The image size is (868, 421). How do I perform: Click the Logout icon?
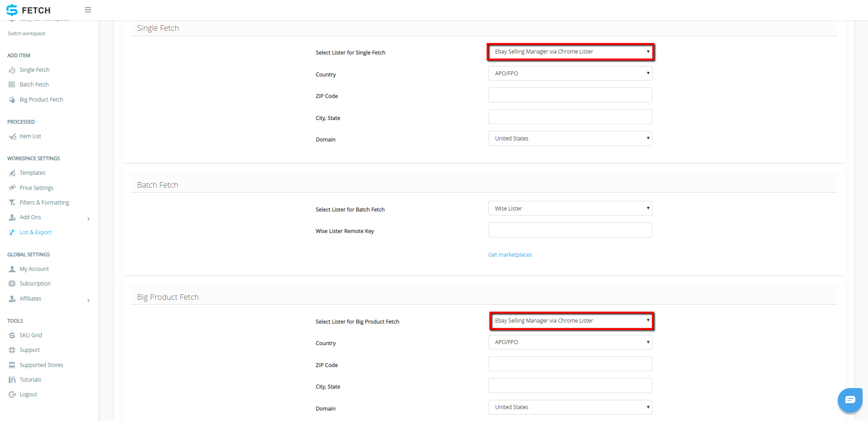click(x=12, y=394)
